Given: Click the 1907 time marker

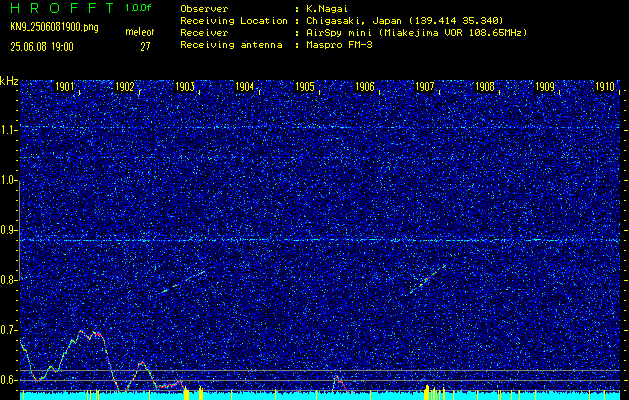Looking at the screenshot, I should [x=424, y=87].
